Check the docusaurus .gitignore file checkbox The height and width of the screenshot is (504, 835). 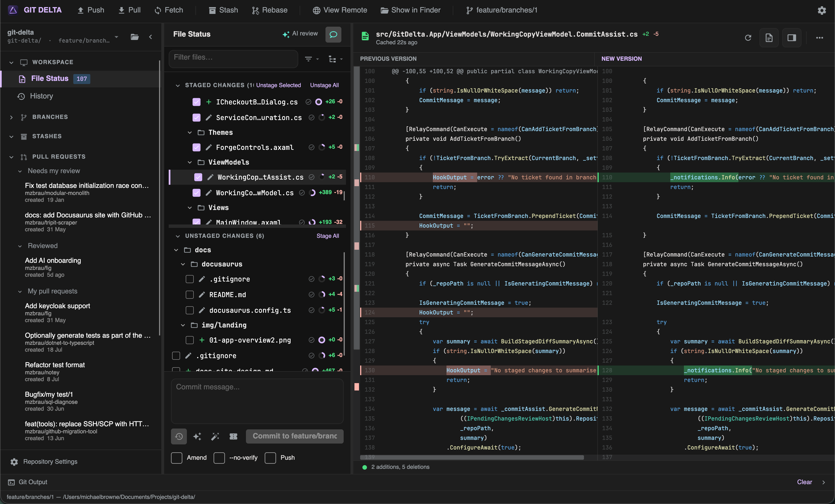point(190,279)
